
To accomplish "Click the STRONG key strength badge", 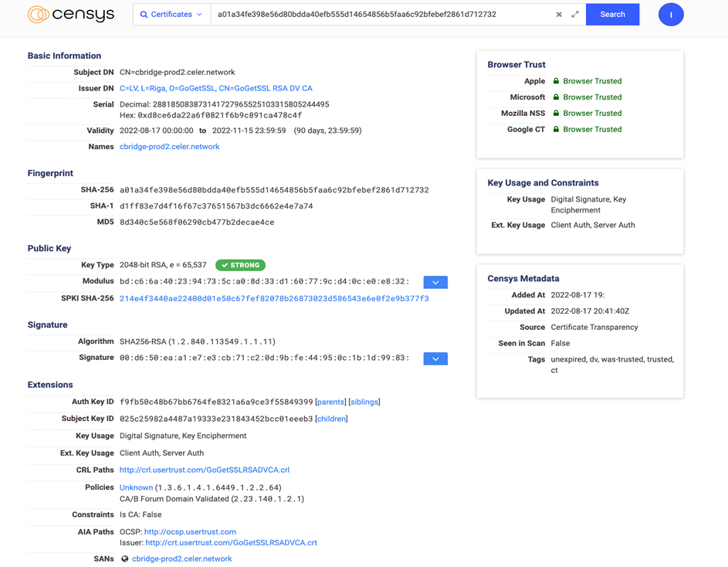I will tap(241, 265).
